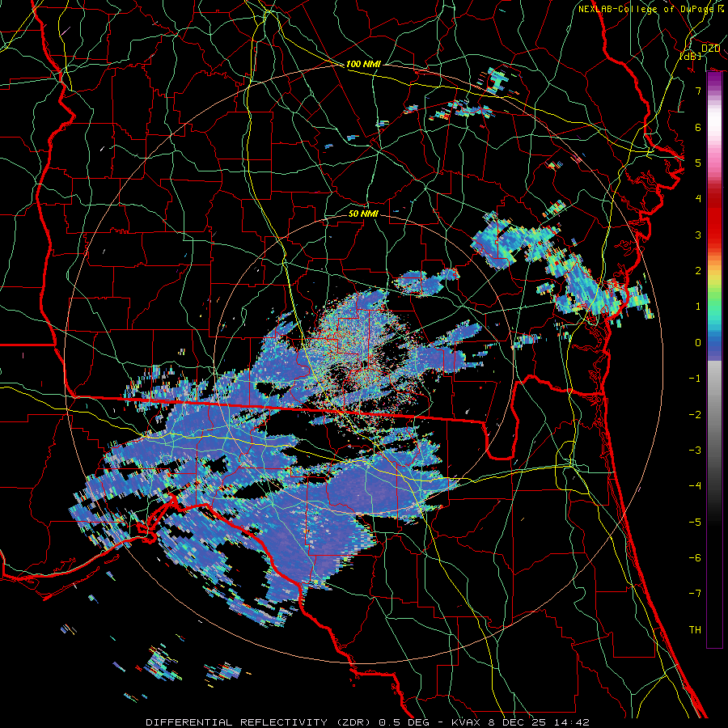Click the 7 value on the dB scale
The height and width of the screenshot is (728, 728).
point(698,91)
